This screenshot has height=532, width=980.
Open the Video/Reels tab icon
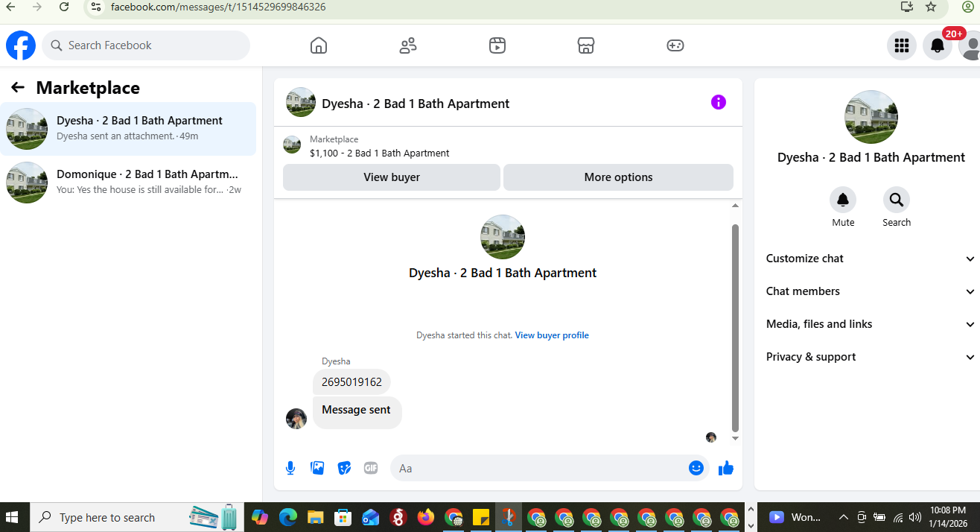[497, 45]
